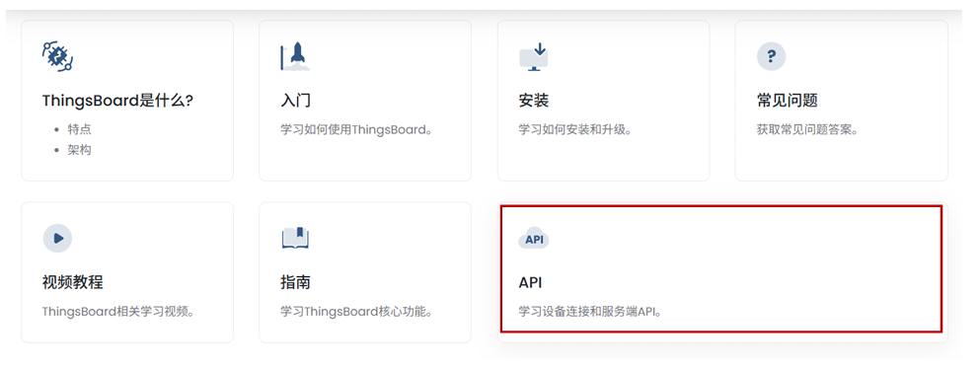Click text "学习ThingsBoard核心功能。"
Screen dimensions: 980x370
357,311
